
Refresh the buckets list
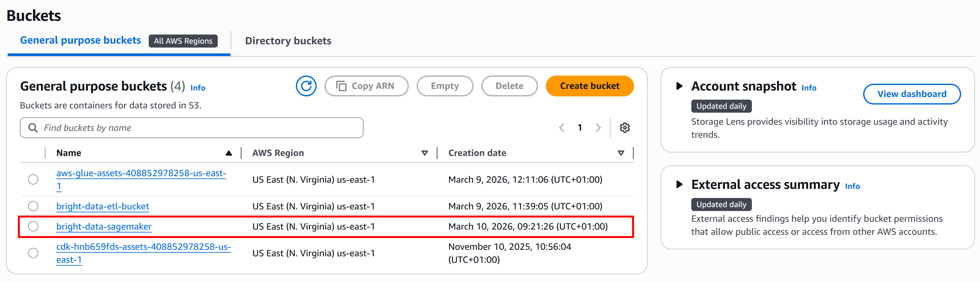(306, 86)
